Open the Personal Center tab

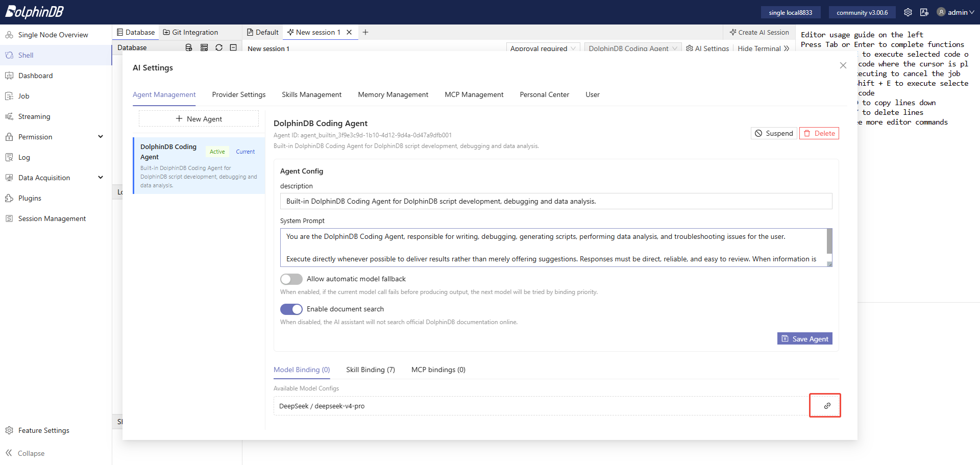click(544, 94)
